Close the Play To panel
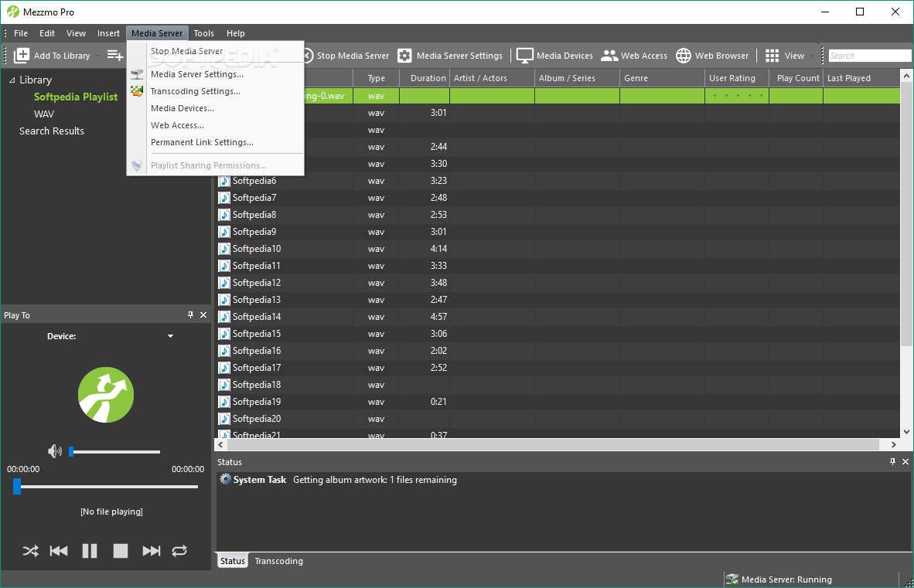The height and width of the screenshot is (588, 914). [203, 315]
